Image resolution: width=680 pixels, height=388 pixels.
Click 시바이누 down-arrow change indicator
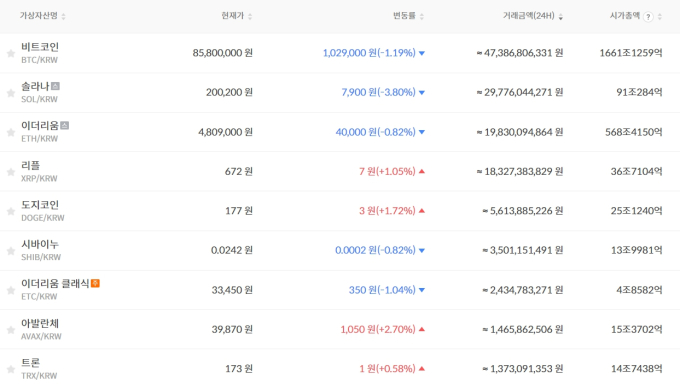(x=422, y=251)
